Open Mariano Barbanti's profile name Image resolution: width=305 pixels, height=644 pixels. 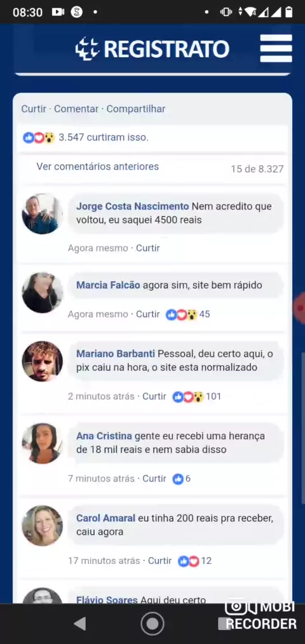point(116,354)
